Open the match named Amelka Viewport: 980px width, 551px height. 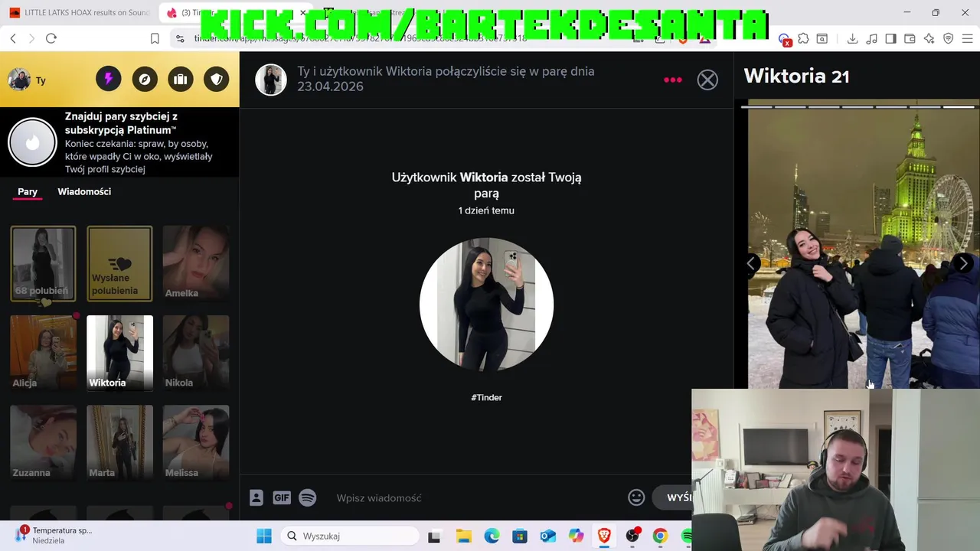[196, 263]
